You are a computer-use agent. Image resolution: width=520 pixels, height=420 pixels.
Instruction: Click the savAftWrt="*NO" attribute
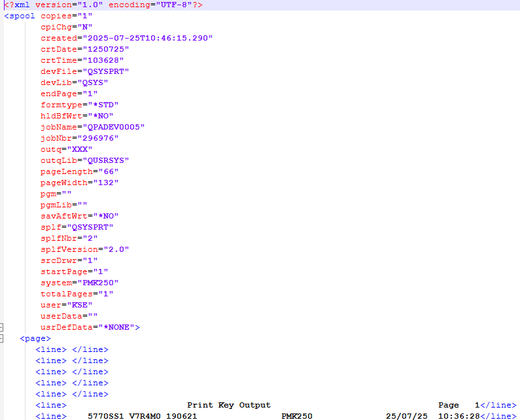[80, 216]
